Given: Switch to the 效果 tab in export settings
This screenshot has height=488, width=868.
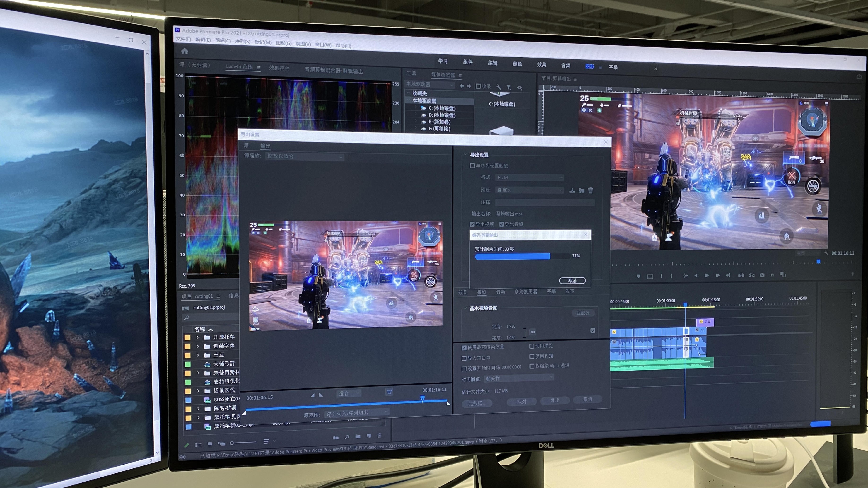Looking at the screenshot, I should (x=462, y=292).
